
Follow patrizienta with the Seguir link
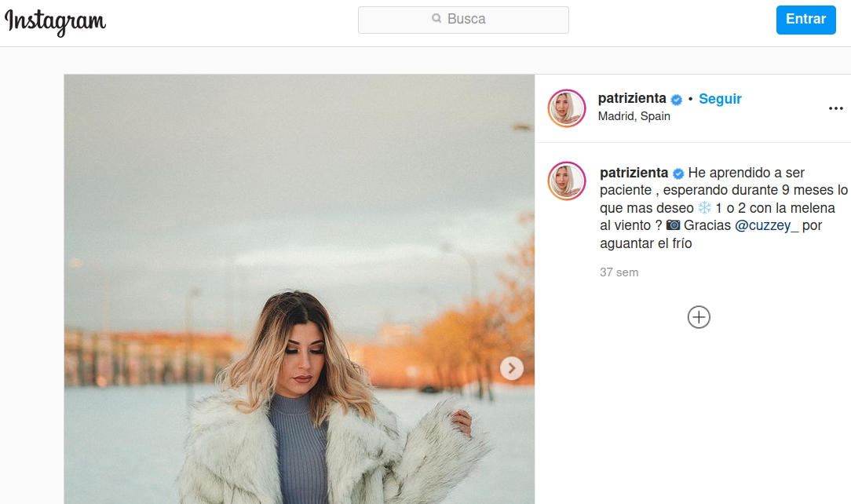(720, 99)
